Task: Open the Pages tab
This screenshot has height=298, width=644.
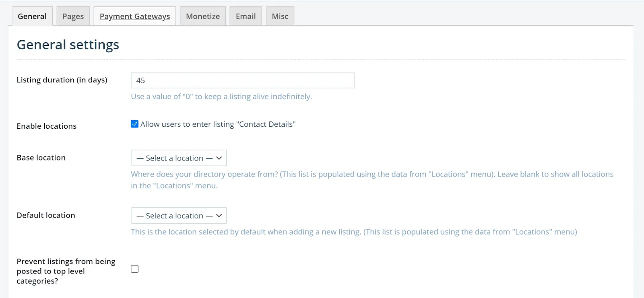Action: [x=73, y=16]
